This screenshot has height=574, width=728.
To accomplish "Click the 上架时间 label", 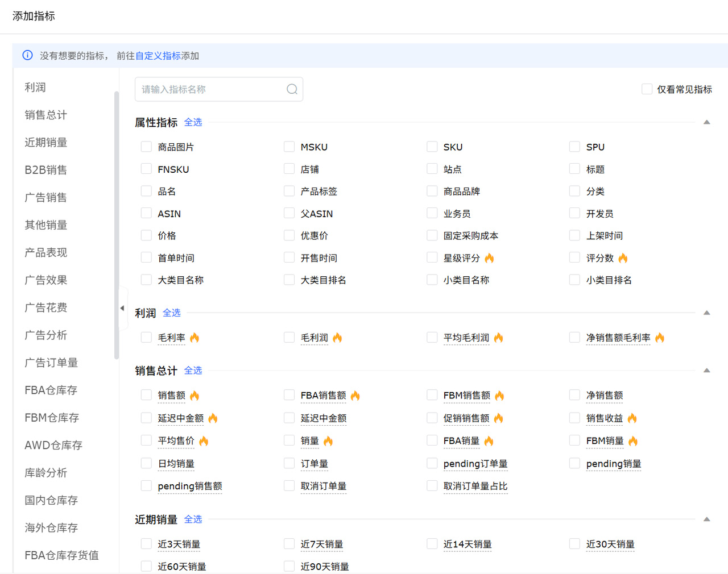I will 605,236.
